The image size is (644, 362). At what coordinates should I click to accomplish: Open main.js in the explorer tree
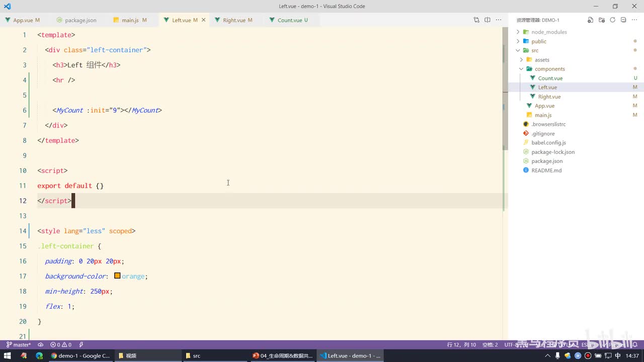[543, 115]
